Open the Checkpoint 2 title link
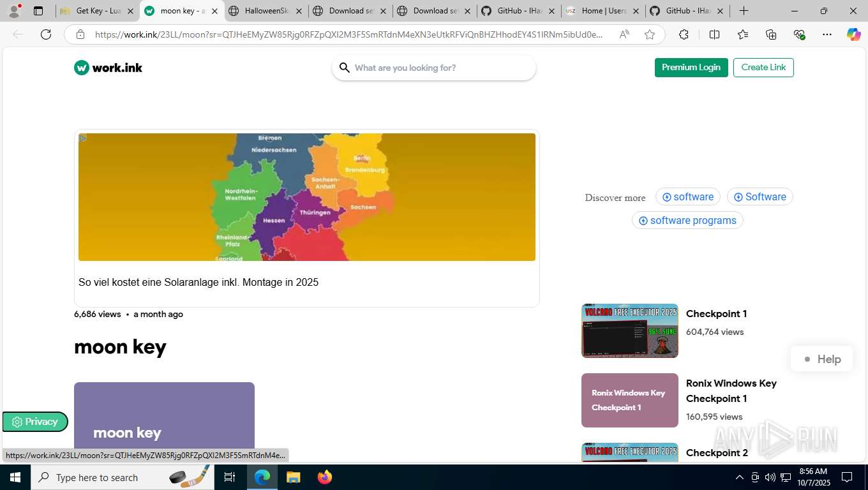 (x=717, y=453)
